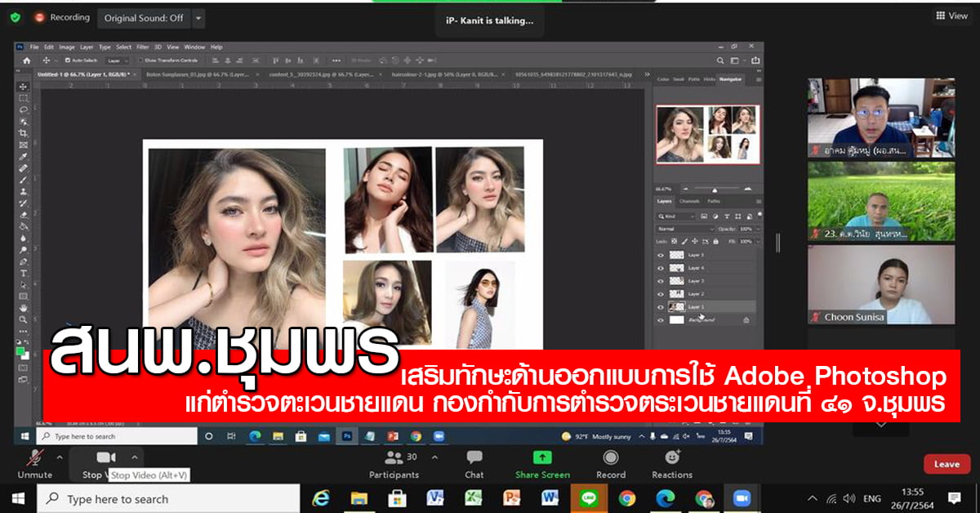Open the Photoshop Image menu
980x513 pixels.
click(x=67, y=47)
